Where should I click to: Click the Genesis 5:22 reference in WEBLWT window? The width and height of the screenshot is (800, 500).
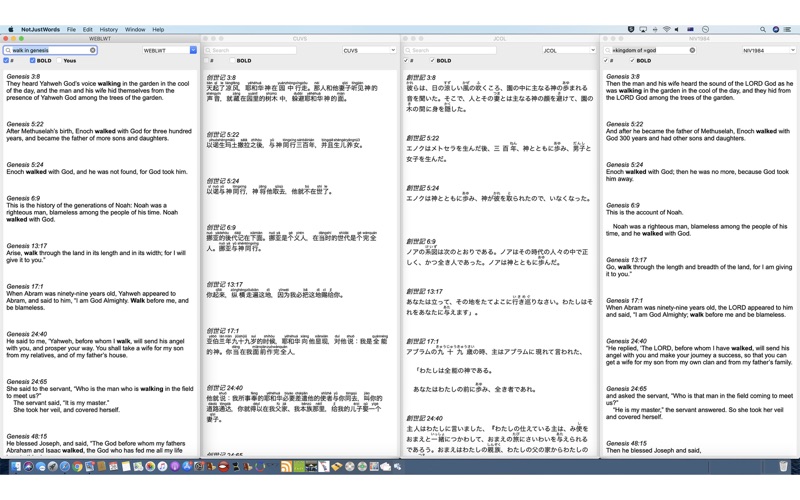pyautogui.click(x=25, y=124)
